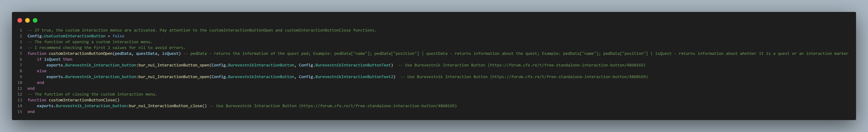The width and height of the screenshot is (868, 132).
Task: Click the "false" value on line 2
Action: point(118,36)
